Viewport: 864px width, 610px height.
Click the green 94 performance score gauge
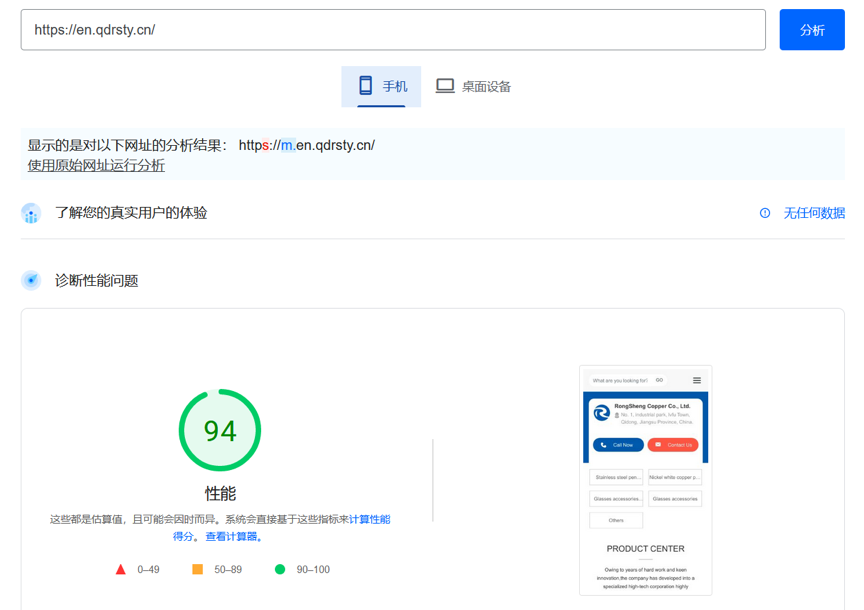point(220,429)
